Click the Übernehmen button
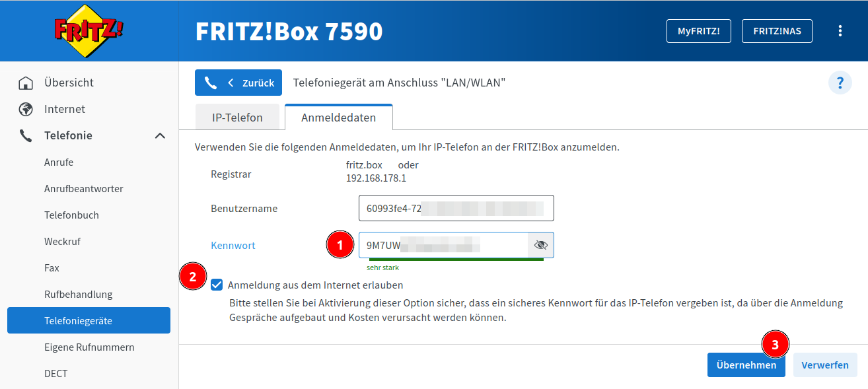The width and height of the screenshot is (868, 389). click(x=746, y=365)
